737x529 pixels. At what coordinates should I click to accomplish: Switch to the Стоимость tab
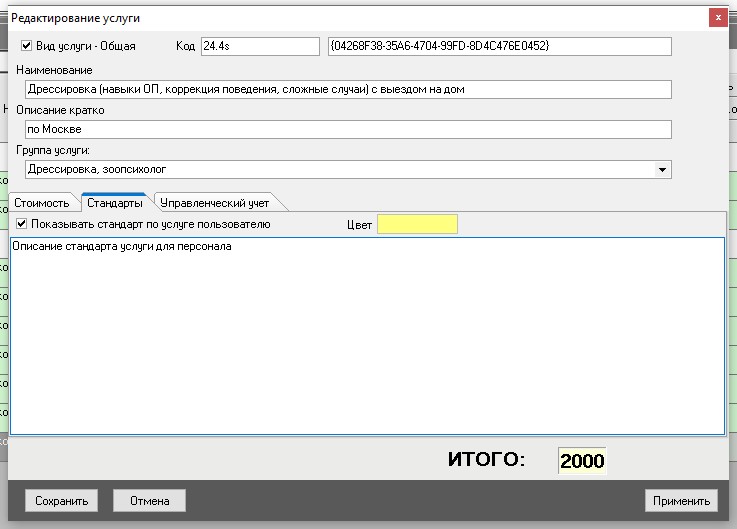[41, 203]
